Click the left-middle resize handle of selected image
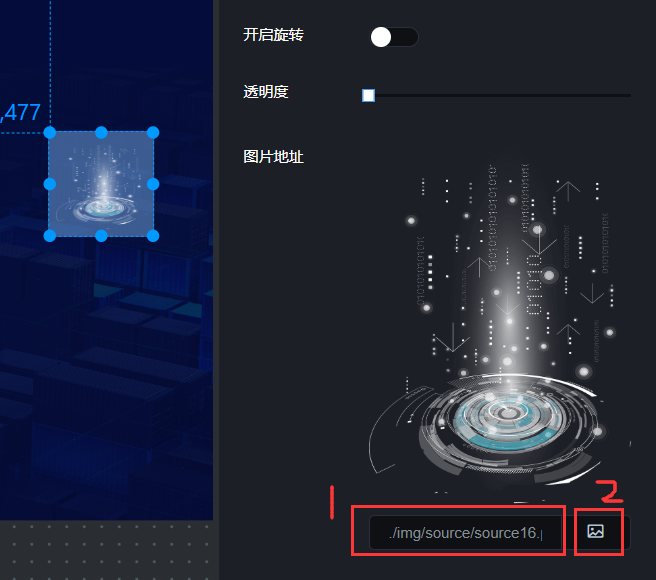 50,184
